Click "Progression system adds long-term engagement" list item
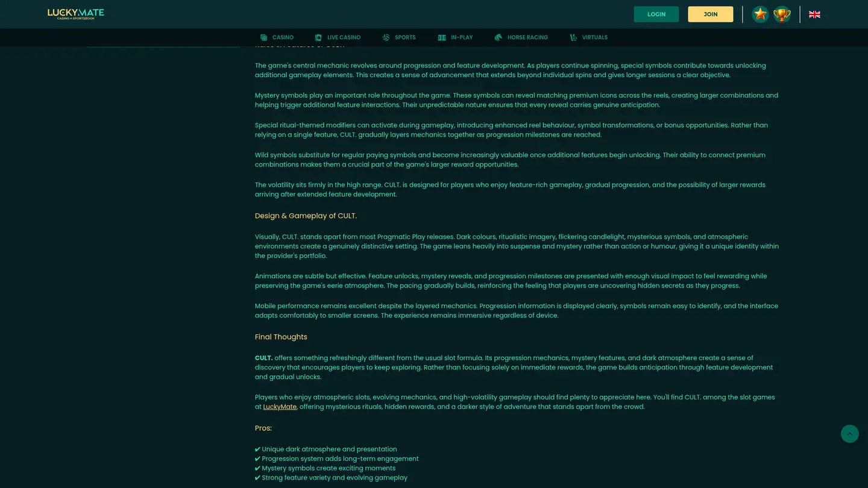This screenshot has height=488, width=868. click(337, 458)
